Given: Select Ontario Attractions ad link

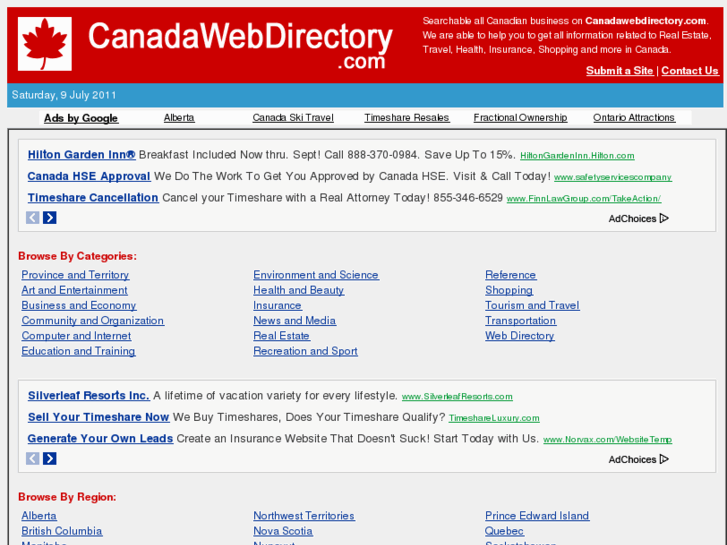Looking at the screenshot, I should tap(634, 118).
